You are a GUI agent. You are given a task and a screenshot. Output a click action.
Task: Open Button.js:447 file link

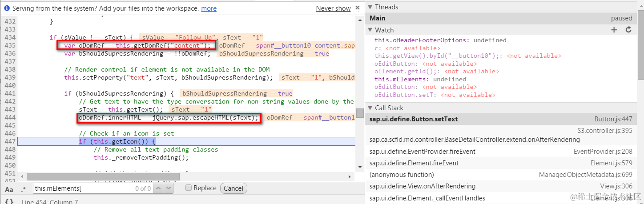(613, 119)
